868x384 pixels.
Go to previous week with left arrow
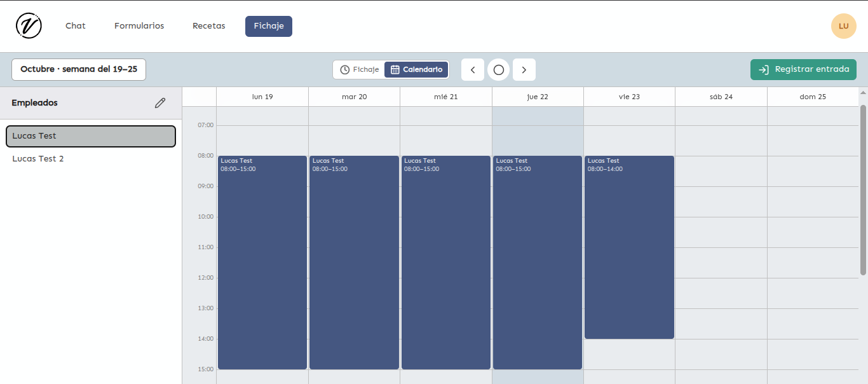(473, 70)
